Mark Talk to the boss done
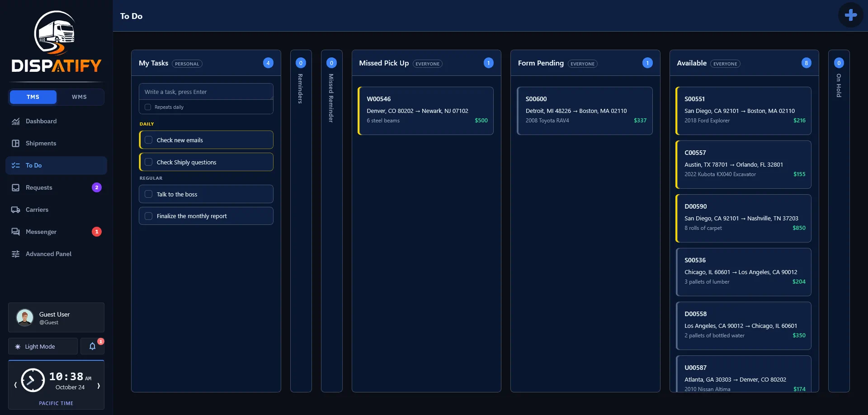 pos(148,194)
